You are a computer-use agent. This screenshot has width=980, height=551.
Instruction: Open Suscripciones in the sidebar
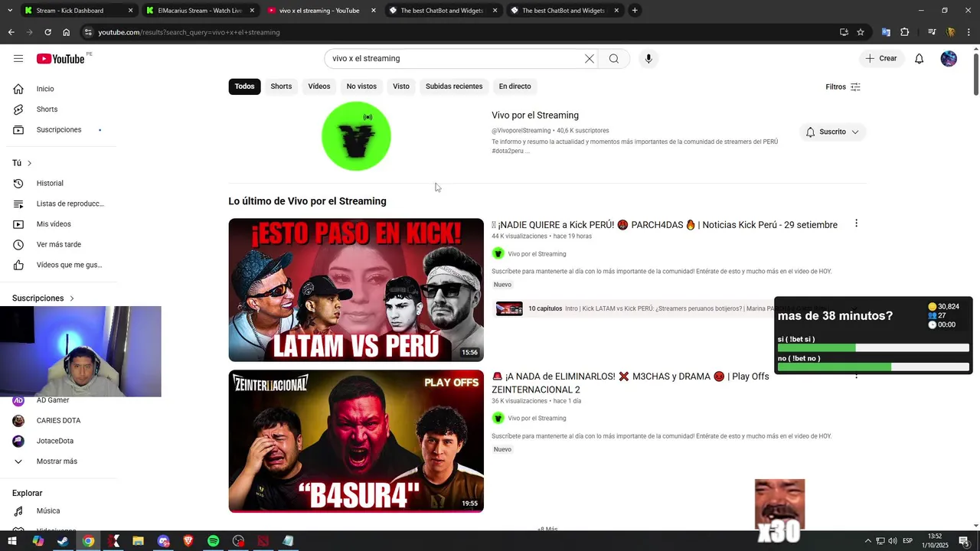tap(58, 130)
